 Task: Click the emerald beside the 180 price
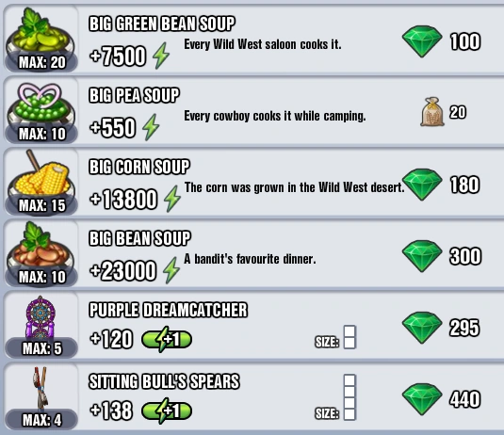click(422, 185)
